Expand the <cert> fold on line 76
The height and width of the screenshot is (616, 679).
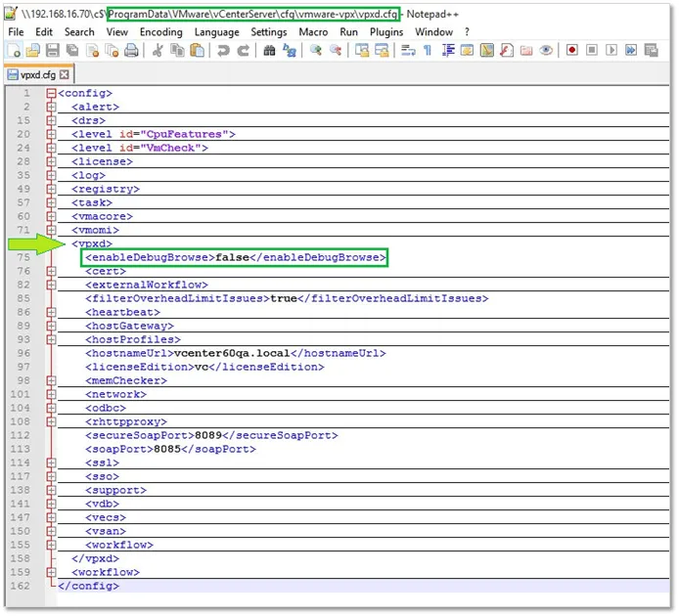coord(51,272)
